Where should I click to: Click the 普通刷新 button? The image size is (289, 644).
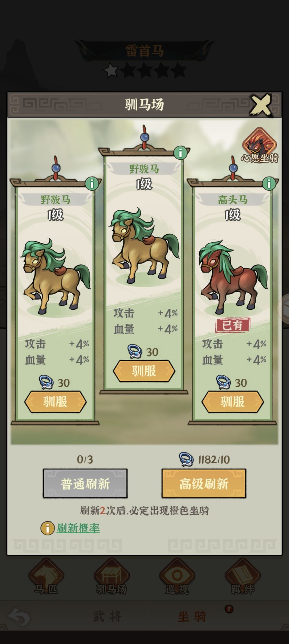[x=85, y=483]
